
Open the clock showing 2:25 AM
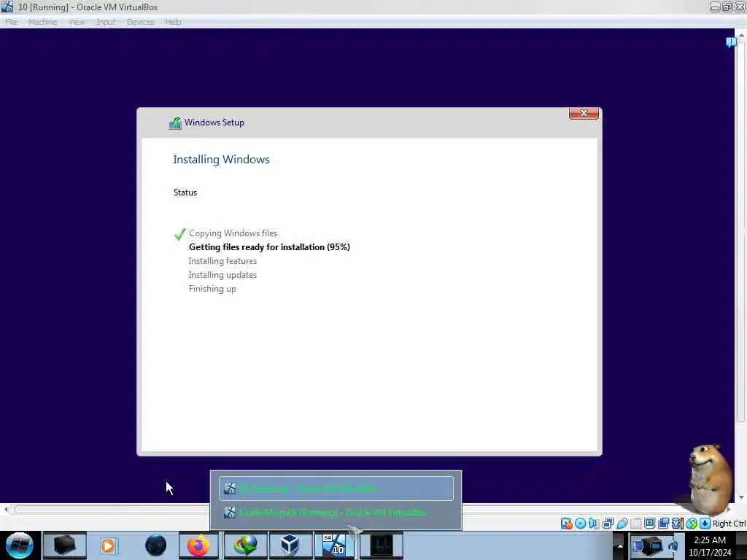tap(710, 546)
